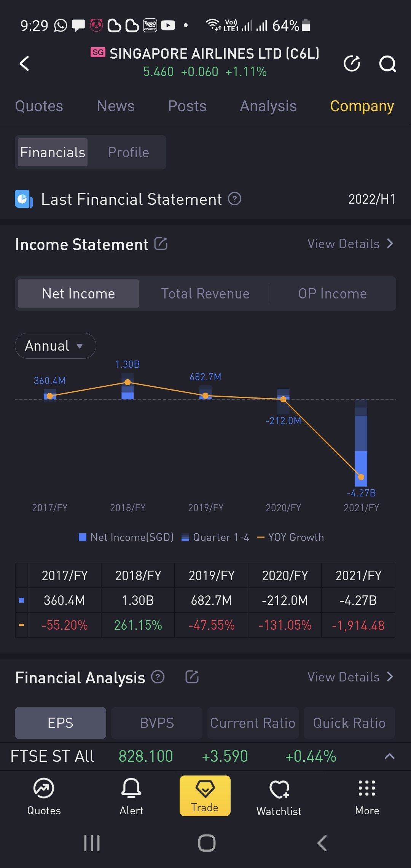Select the BVPS metric

click(157, 723)
